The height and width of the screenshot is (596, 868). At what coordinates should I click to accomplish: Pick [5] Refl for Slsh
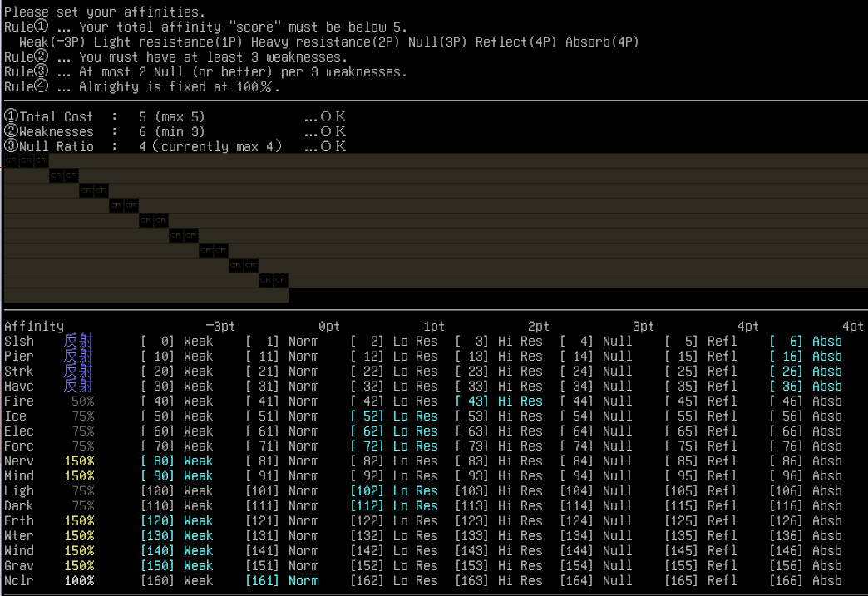(701, 342)
